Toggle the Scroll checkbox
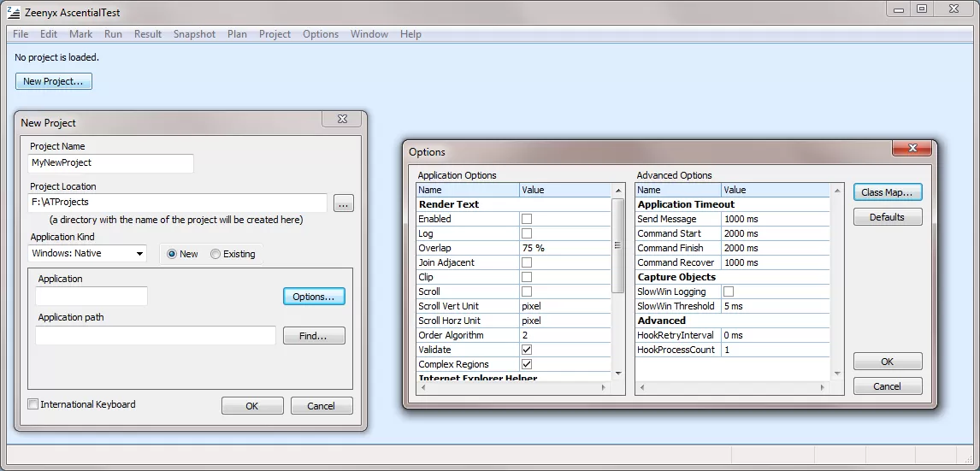980x471 pixels. click(527, 291)
